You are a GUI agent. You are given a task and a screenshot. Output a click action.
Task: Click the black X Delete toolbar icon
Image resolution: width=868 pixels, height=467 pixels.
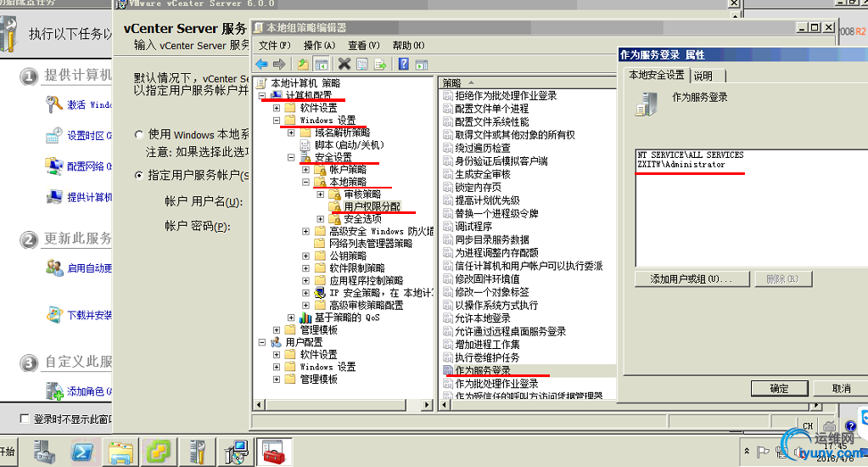coord(344,64)
